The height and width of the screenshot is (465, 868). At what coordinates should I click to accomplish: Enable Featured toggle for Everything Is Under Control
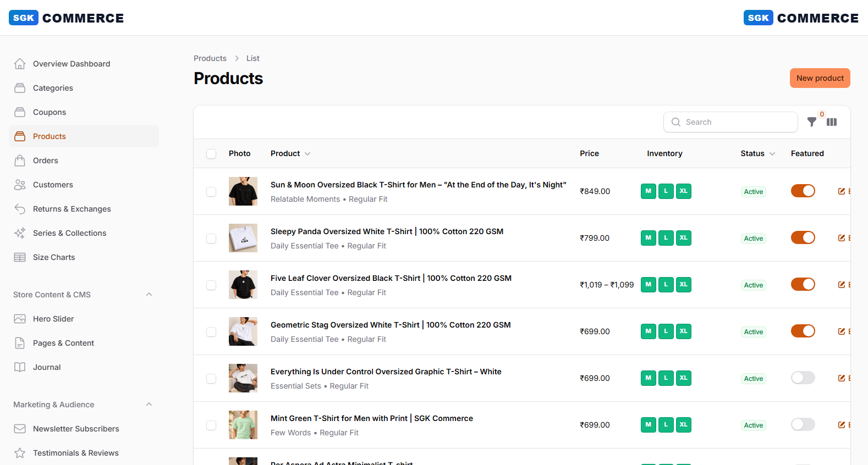[803, 378]
